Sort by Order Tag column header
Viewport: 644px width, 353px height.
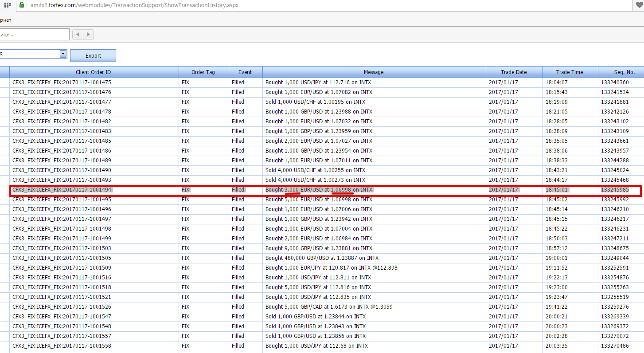tap(204, 72)
